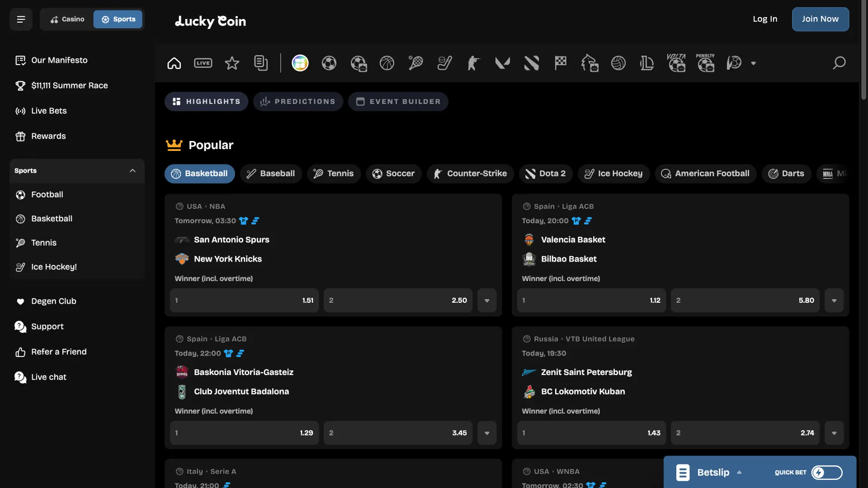Image resolution: width=868 pixels, height=488 pixels.
Task: Open the hamburger sidebar menu
Action: (21, 19)
